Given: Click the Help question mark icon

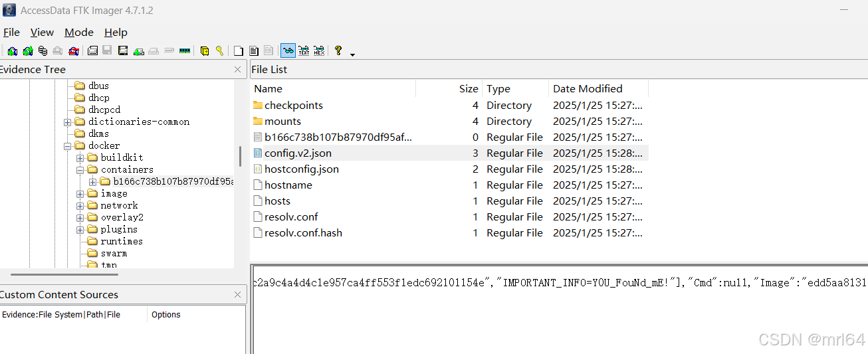Looking at the screenshot, I should point(338,50).
